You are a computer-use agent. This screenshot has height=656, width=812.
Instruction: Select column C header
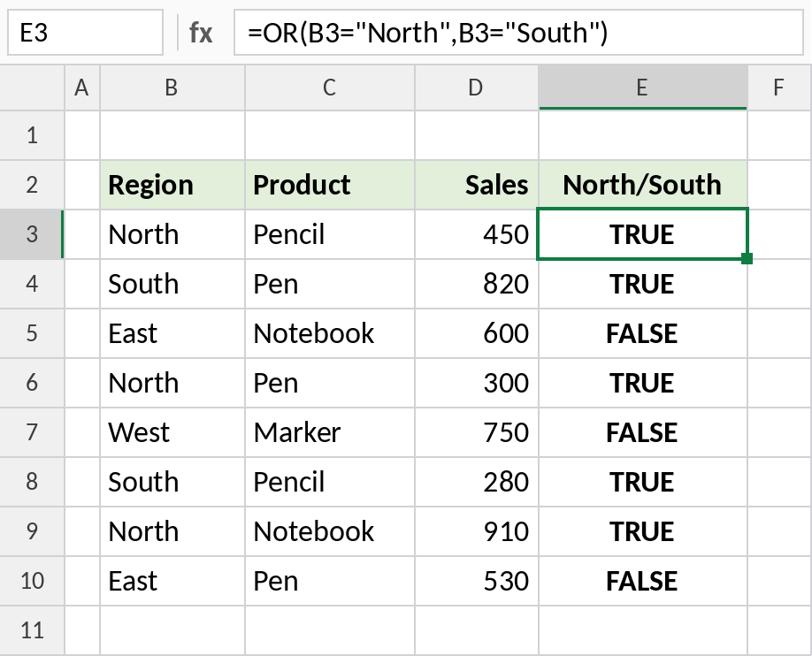tap(329, 88)
